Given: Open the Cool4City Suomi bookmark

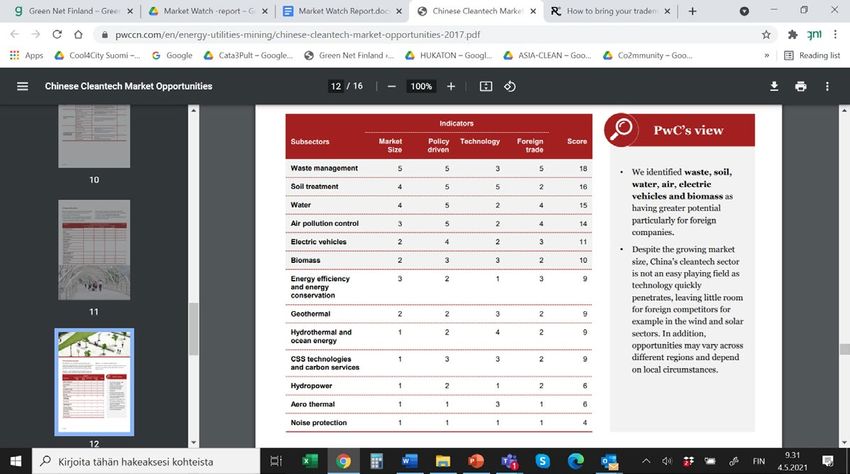Looking at the screenshot, I should [98, 55].
